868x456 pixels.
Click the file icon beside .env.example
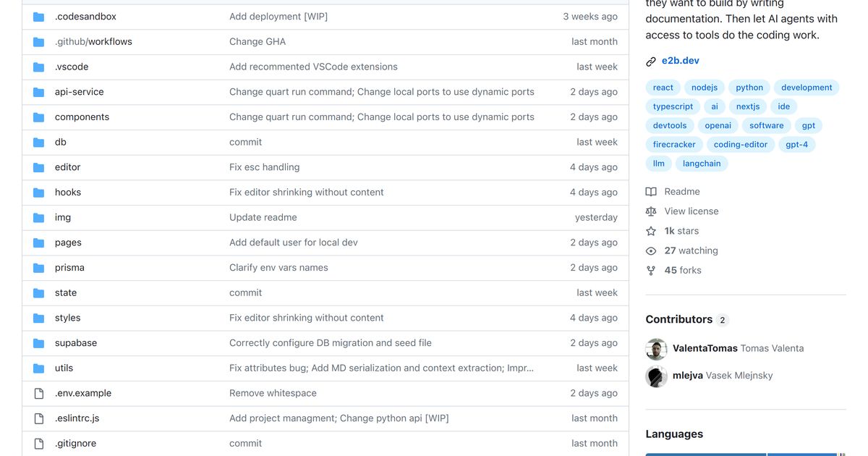coord(38,393)
